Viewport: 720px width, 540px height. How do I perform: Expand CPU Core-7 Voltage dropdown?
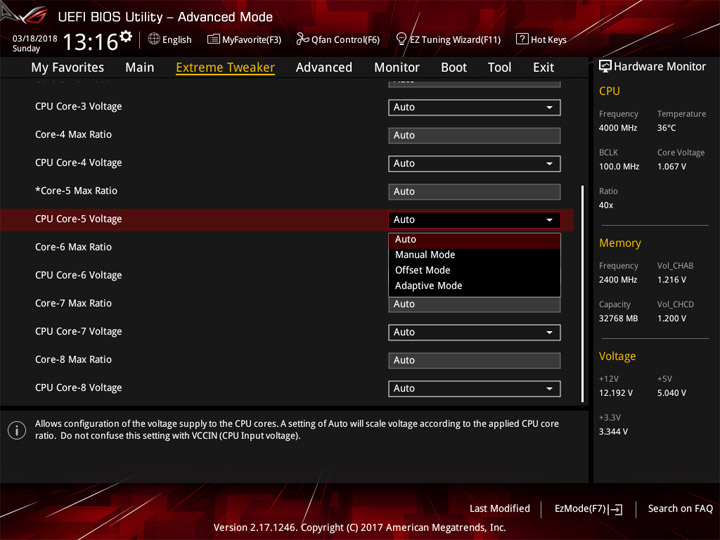[x=474, y=332]
